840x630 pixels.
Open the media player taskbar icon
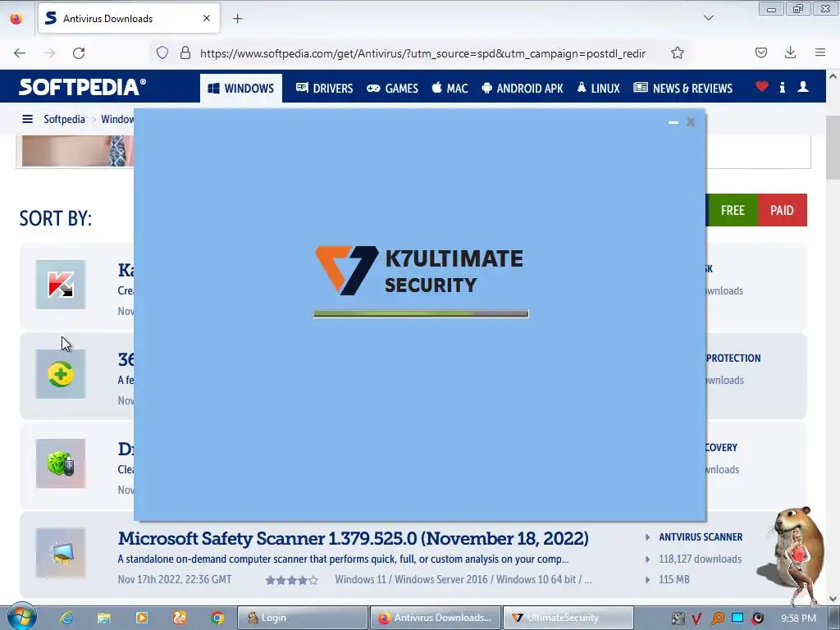click(142, 618)
